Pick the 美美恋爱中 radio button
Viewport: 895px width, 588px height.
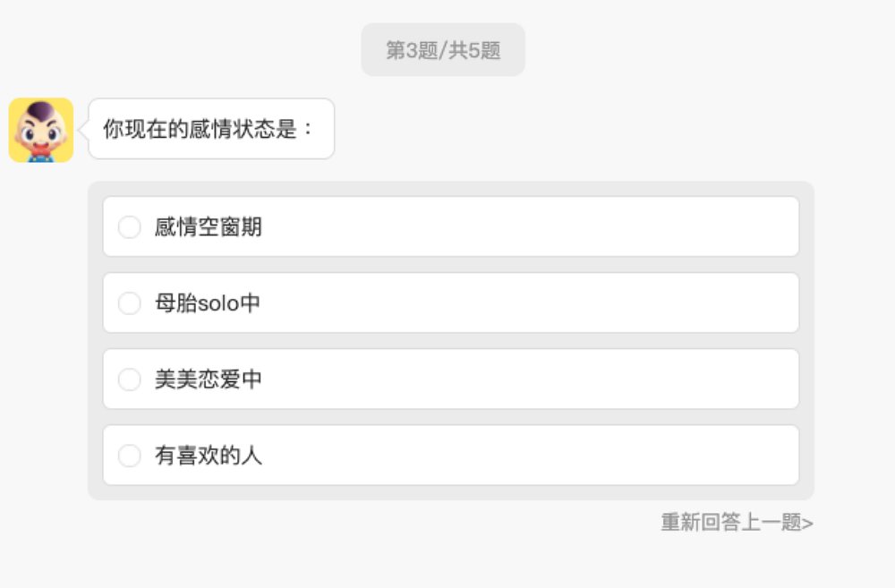[130, 379]
